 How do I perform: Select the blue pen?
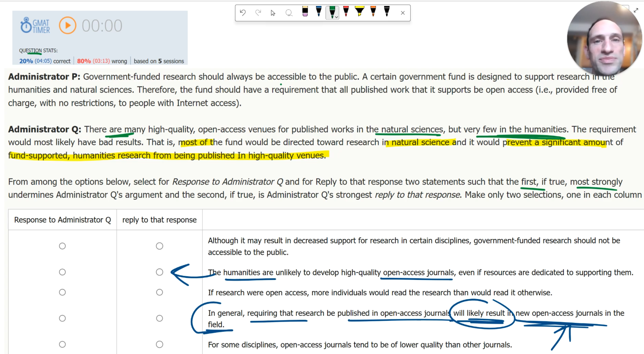click(319, 12)
